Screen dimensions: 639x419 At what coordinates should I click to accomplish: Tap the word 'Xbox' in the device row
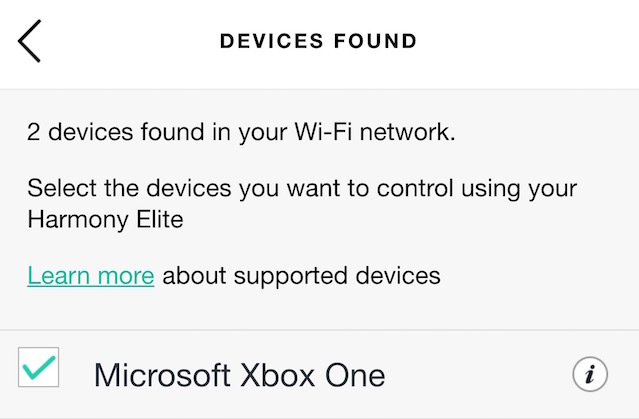click(x=277, y=375)
